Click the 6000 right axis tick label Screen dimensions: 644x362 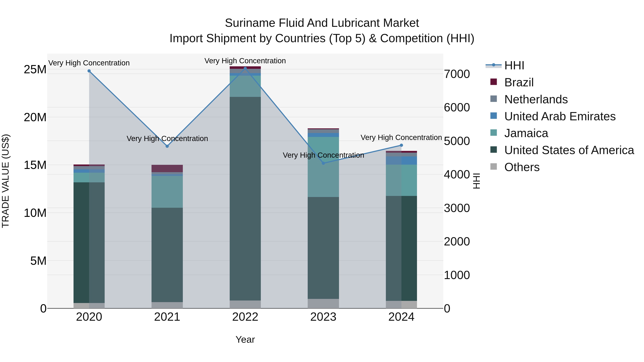point(457,108)
